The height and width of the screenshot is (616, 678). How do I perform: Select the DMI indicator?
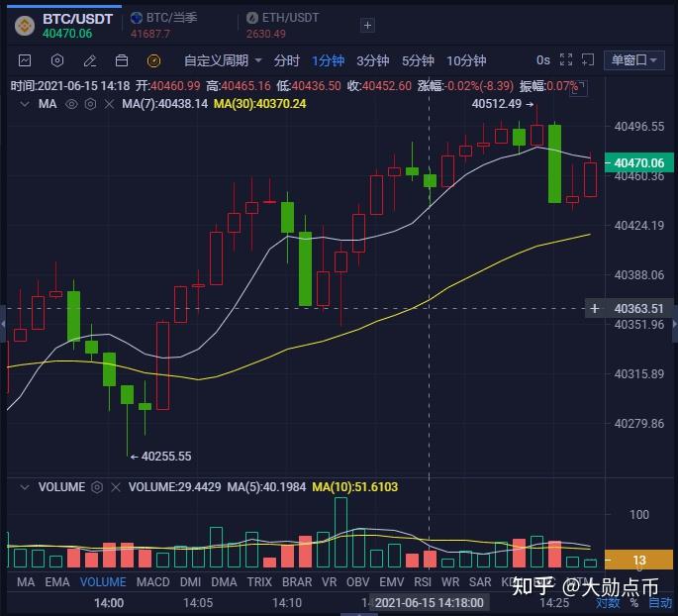[x=190, y=581]
